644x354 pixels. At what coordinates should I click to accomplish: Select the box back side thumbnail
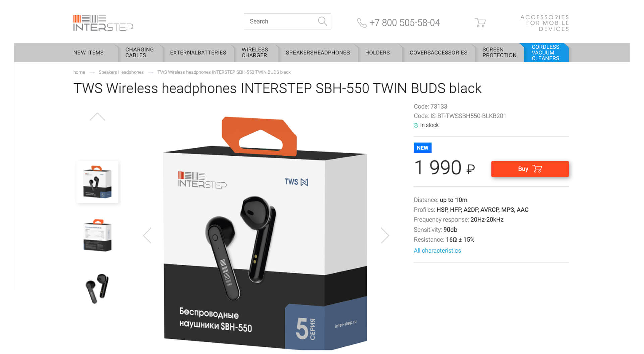click(98, 235)
